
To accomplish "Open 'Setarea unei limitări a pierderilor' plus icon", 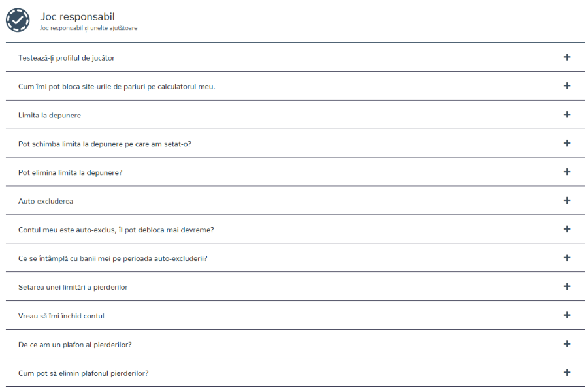I will pos(567,286).
